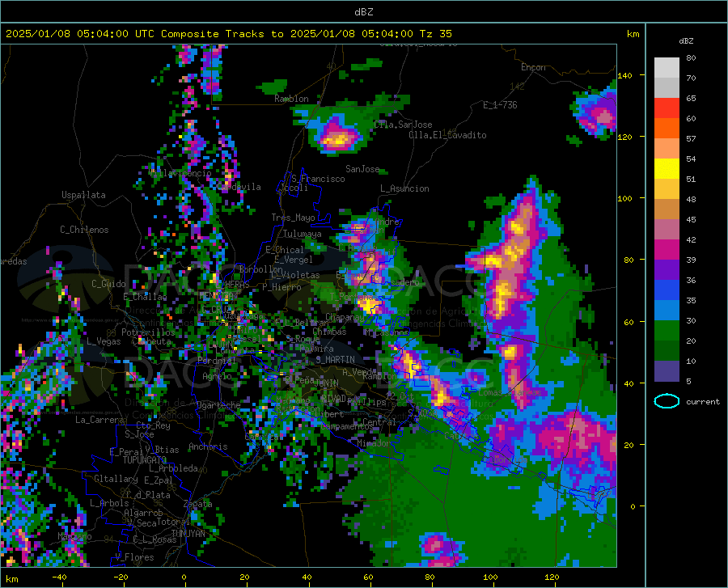The height and width of the screenshot is (588, 728).
Task: Click the 'Palmira' map label
Action: tap(316, 348)
